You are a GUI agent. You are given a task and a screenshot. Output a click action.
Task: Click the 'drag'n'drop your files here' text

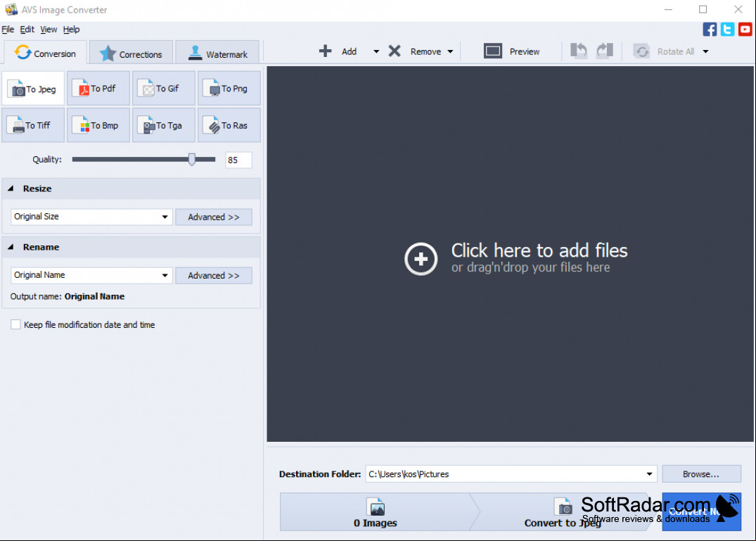pos(530,267)
